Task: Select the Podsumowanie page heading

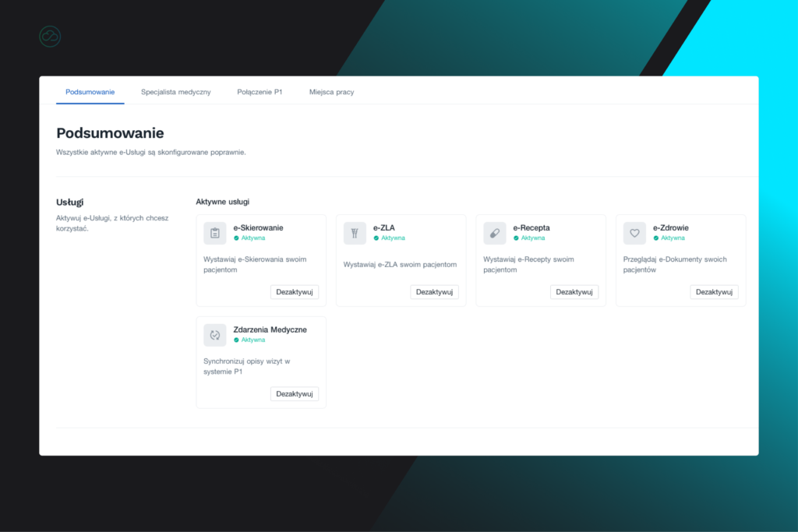Action: coord(110,132)
